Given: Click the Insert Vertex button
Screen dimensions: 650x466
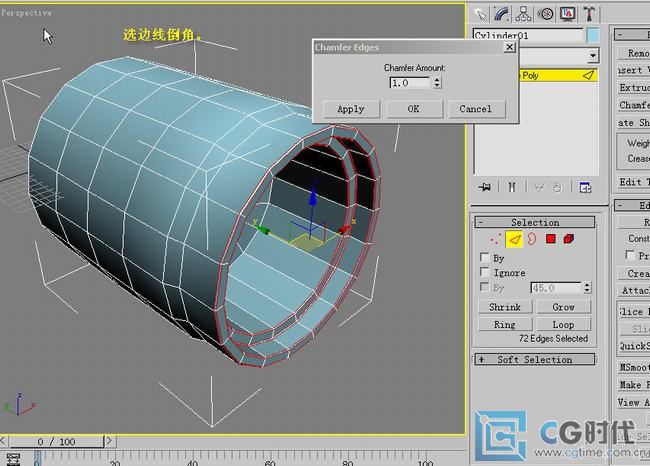Looking at the screenshot, I should tap(634, 70).
